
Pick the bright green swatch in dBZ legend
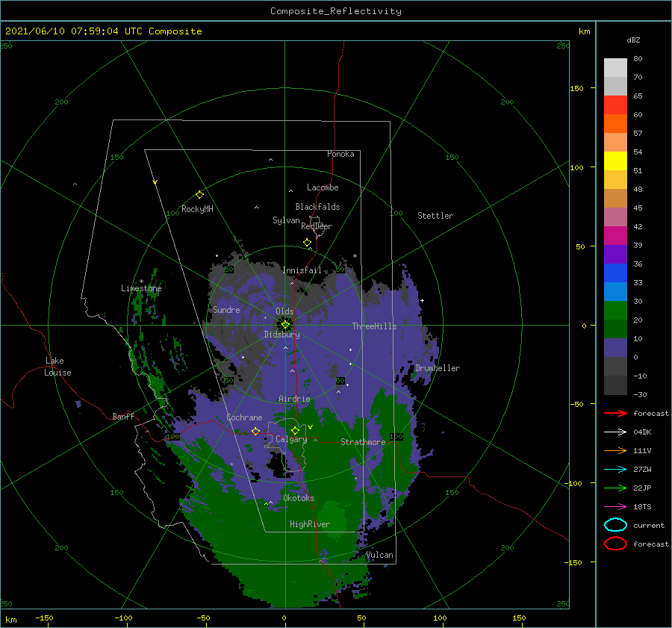point(615,310)
